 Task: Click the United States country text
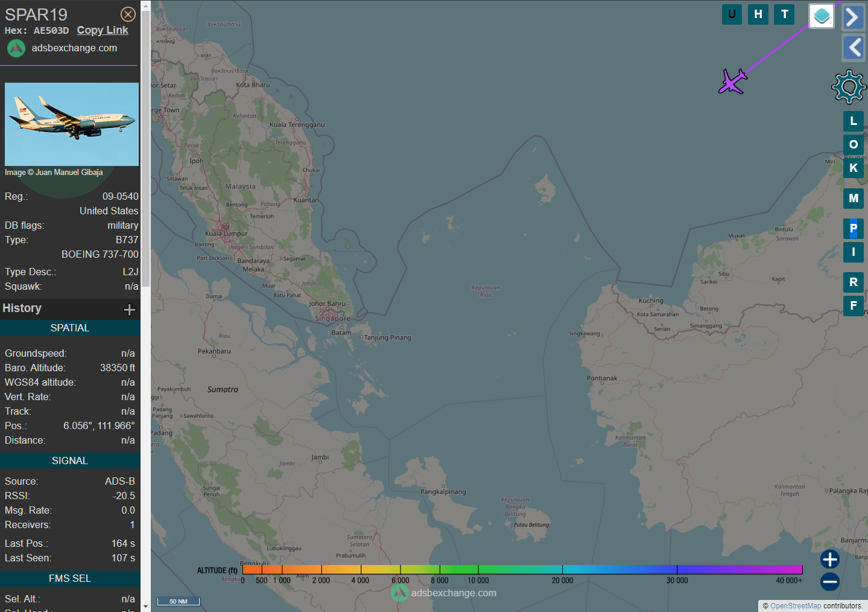(x=109, y=211)
